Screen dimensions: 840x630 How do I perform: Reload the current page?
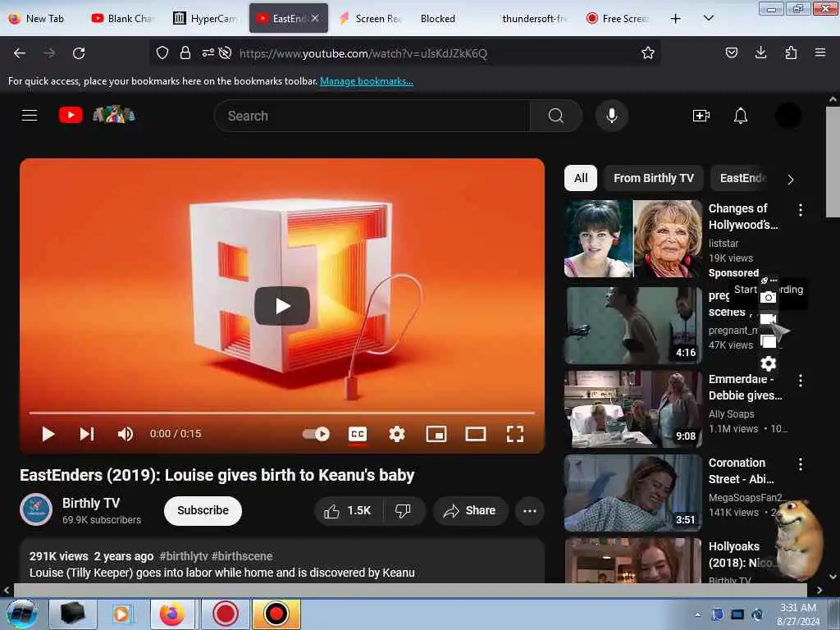(x=79, y=53)
